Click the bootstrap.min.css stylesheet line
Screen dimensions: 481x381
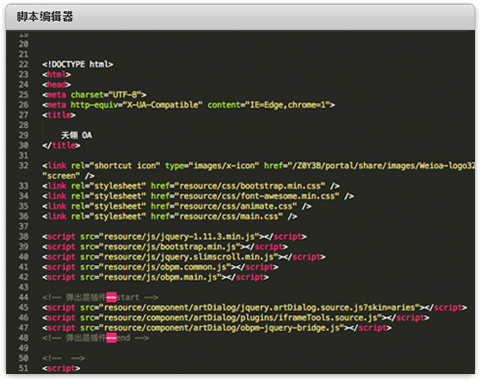191,186
